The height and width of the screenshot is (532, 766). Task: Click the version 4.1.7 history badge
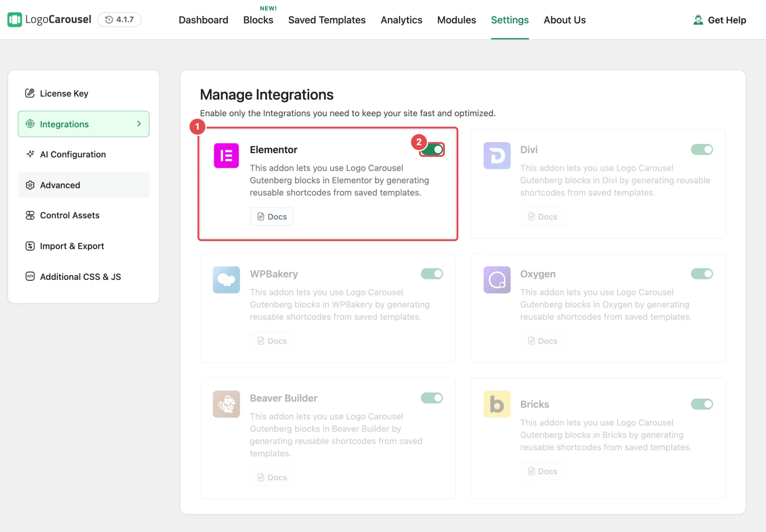(x=119, y=20)
